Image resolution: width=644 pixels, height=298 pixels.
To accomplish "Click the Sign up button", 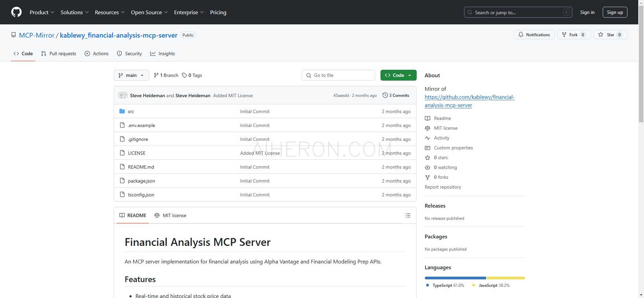I will click(615, 12).
